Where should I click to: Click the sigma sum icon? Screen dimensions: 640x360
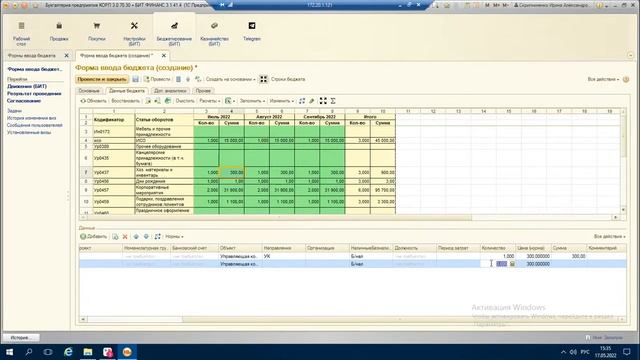[333, 101]
